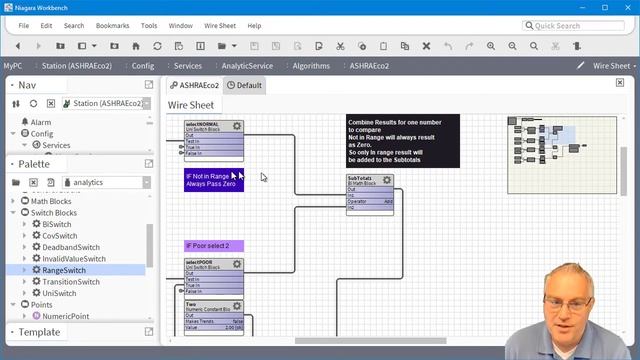This screenshot has width=640, height=360.
Task: Expand the BiSwitch palette item
Action: pos(24,224)
